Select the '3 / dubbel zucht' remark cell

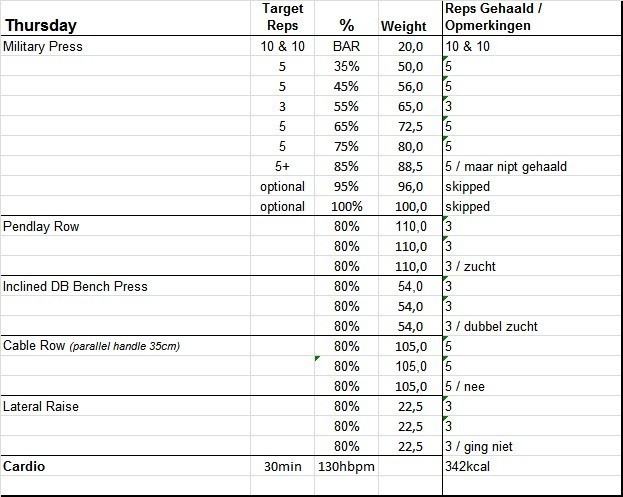coord(492,326)
